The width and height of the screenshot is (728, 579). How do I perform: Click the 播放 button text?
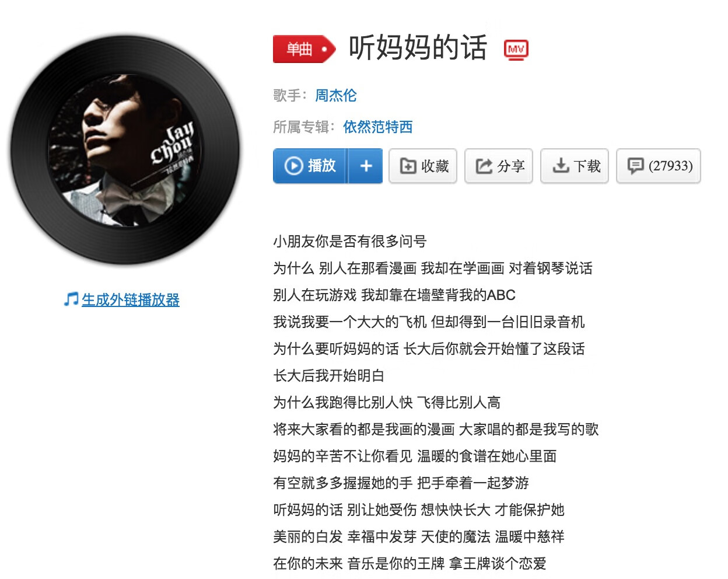click(x=322, y=166)
